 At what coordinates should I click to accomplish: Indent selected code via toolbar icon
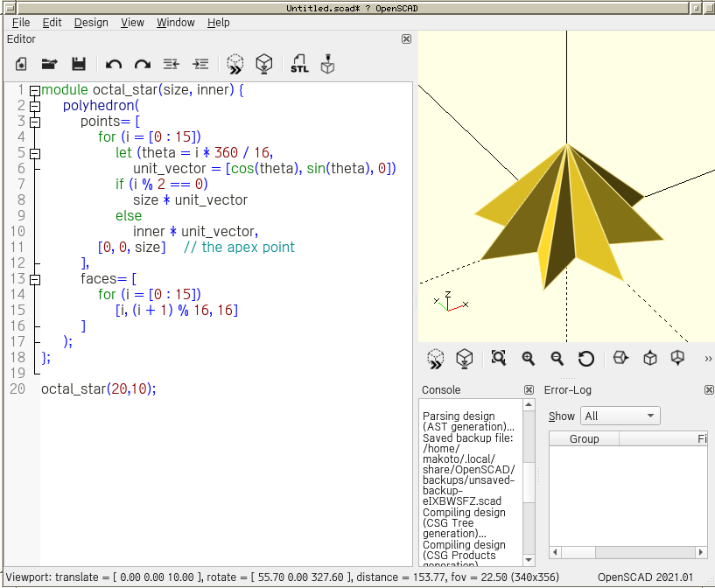click(200, 64)
